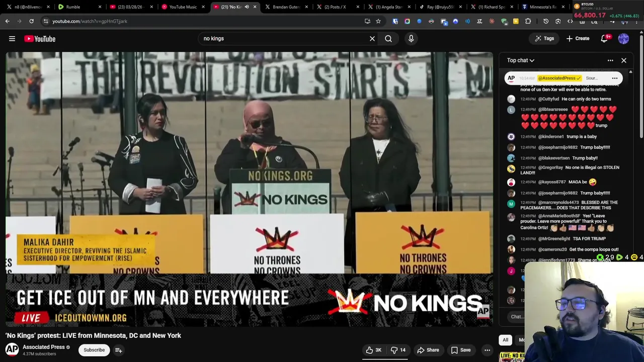Open the account avatar menu
The height and width of the screenshot is (362, 644).
pyautogui.click(x=623, y=39)
